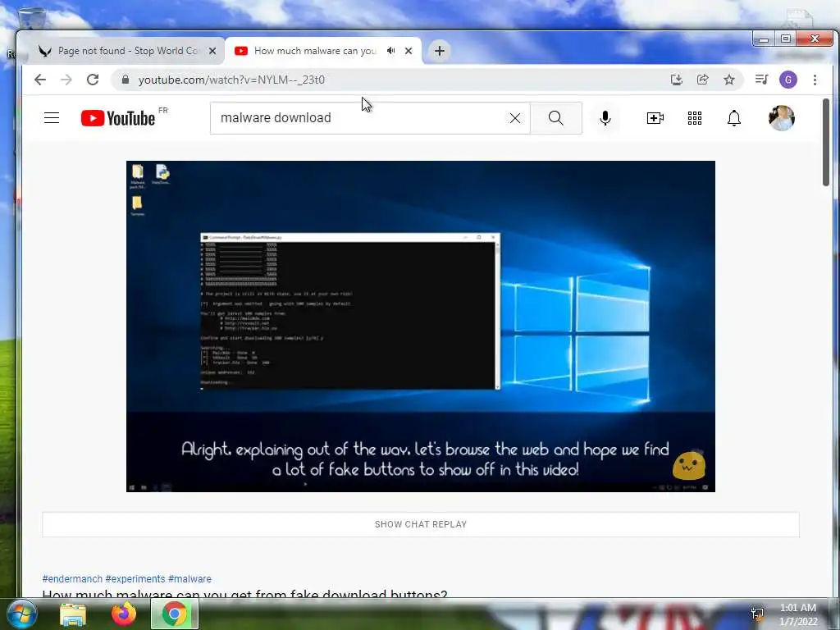The height and width of the screenshot is (630, 840).
Task: Close the 'How much malware' YouTube tab
Action: point(409,51)
